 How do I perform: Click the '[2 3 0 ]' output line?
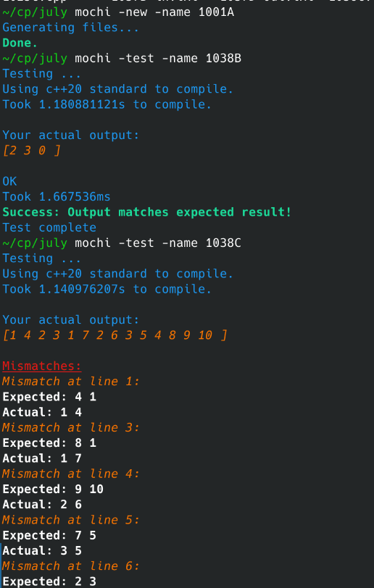pyautogui.click(x=31, y=151)
